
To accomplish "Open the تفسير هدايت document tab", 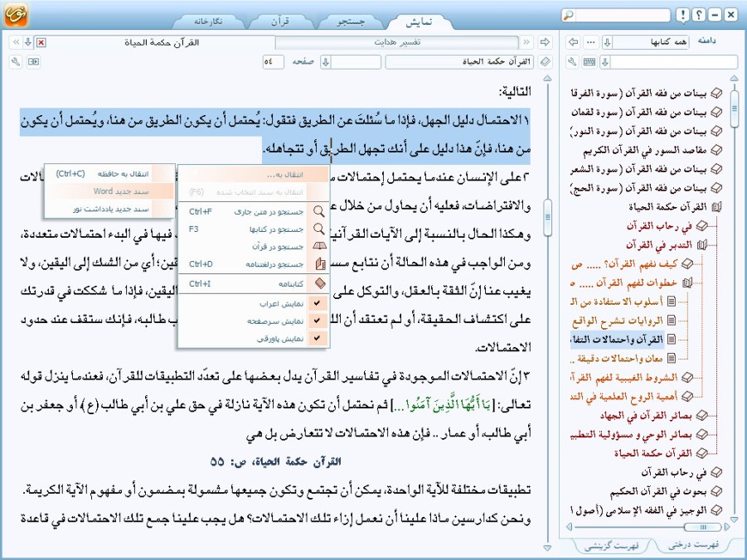I will tap(397, 42).
